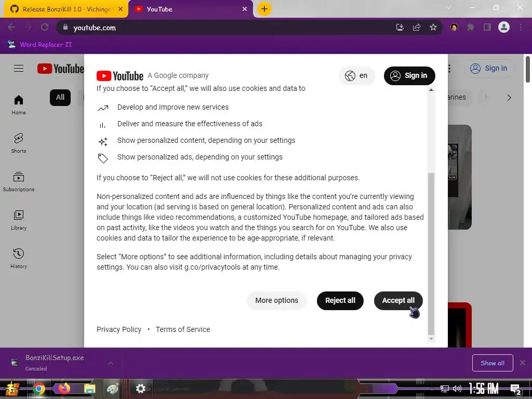Share this page via the share icon
The image size is (532, 399).
click(417, 28)
